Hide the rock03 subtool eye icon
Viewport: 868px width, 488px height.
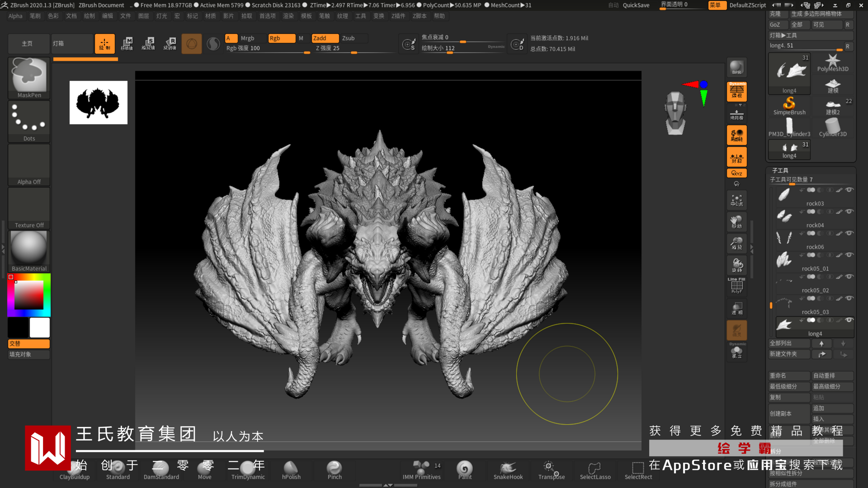tap(849, 190)
